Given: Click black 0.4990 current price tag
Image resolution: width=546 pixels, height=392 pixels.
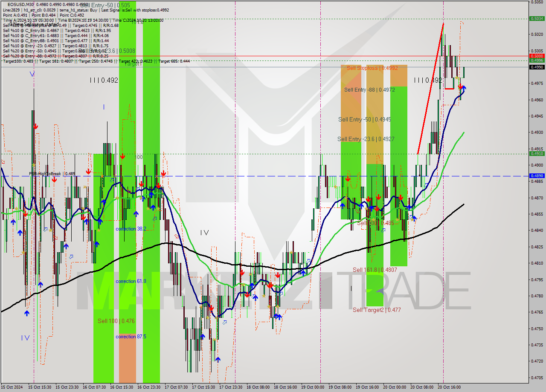Looking at the screenshot, I should click(537, 67).
